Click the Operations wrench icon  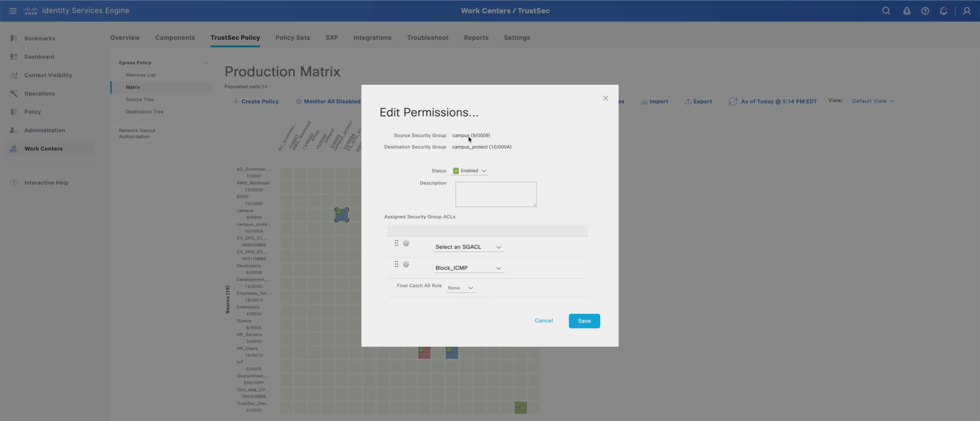14,93
